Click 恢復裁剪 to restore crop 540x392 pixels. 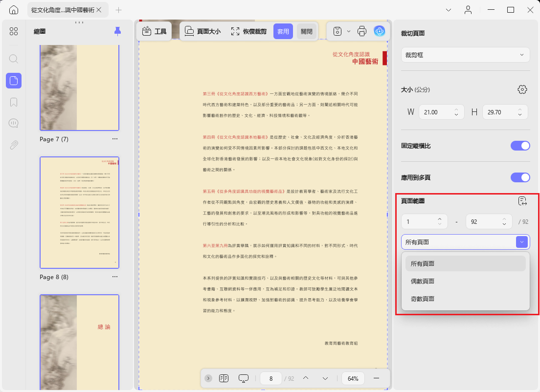coord(248,31)
